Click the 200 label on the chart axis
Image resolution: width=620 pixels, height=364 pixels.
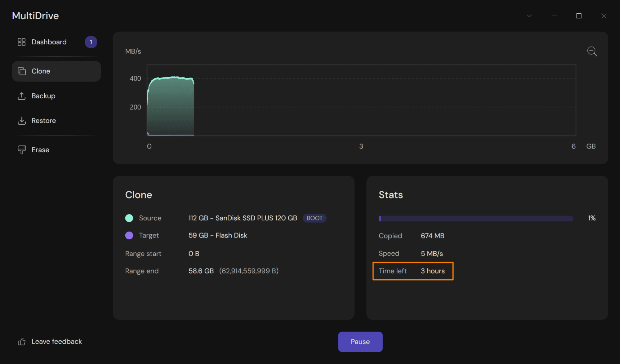tap(135, 107)
